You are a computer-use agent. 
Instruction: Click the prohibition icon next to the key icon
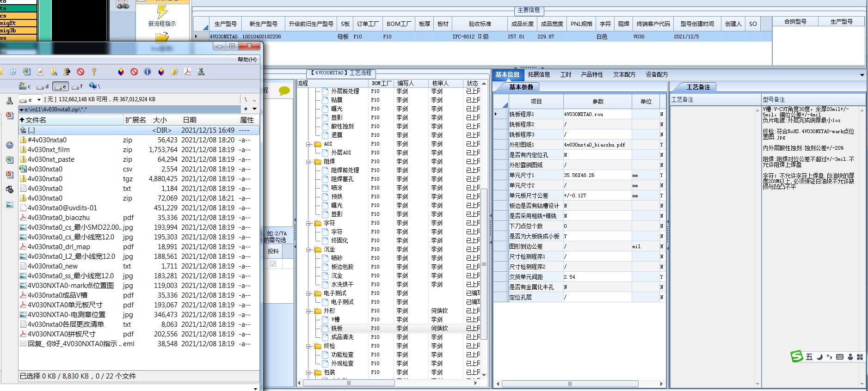(80, 72)
